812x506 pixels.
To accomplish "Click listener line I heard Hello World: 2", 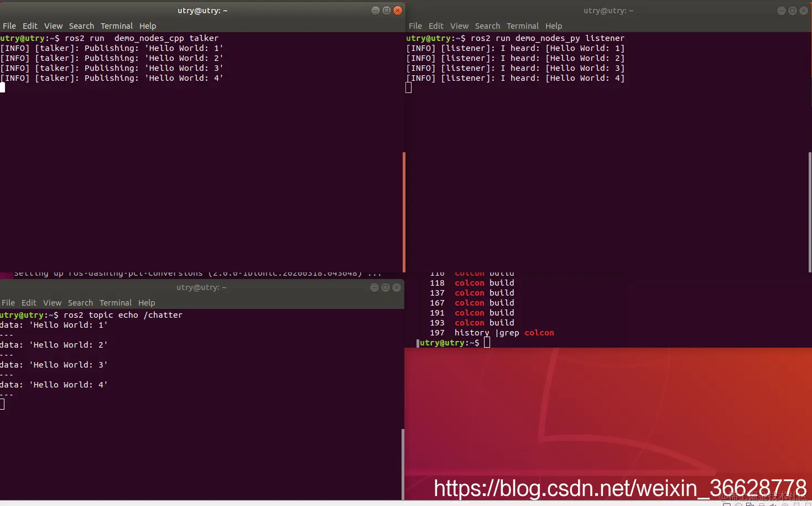I will tap(516, 58).
